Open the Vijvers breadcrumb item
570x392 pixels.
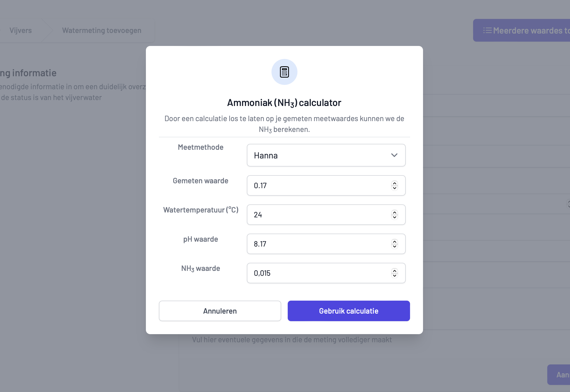pyautogui.click(x=21, y=30)
